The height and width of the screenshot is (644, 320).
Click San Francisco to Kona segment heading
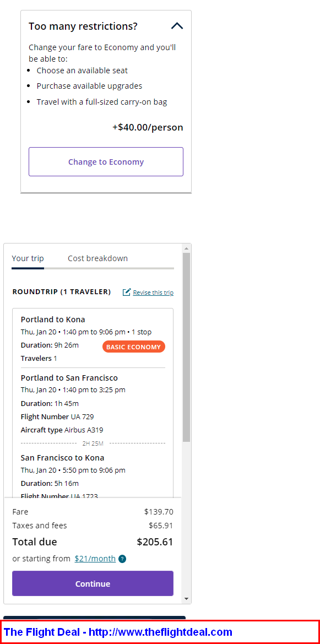[x=62, y=458]
